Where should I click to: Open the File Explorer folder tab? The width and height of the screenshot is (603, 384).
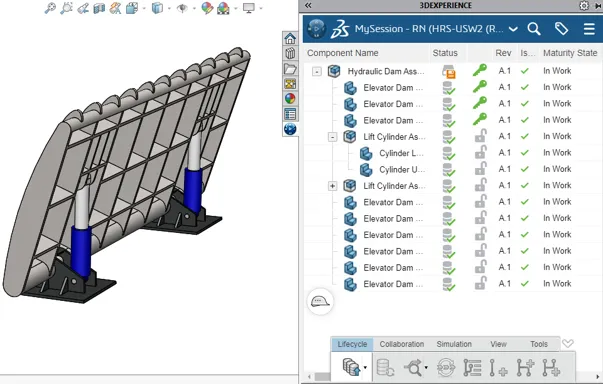pyautogui.click(x=290, y=69)
